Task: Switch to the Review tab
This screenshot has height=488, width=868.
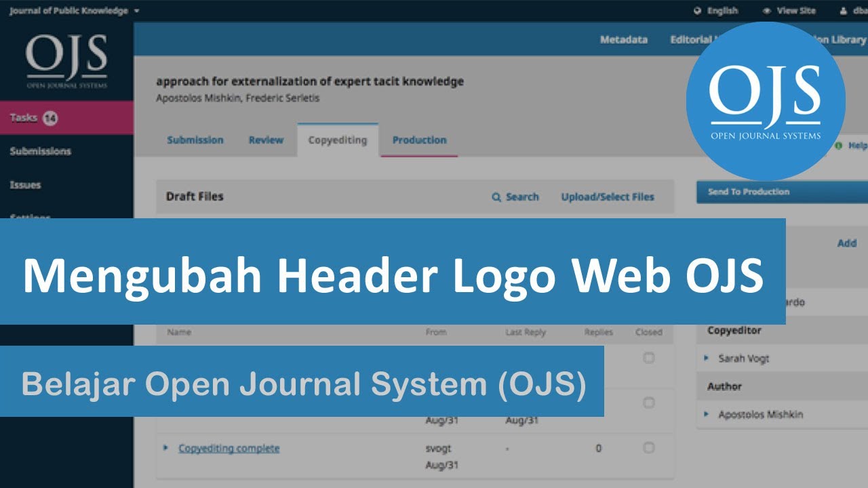Action: pyautogui.click(x=266, y=140)
